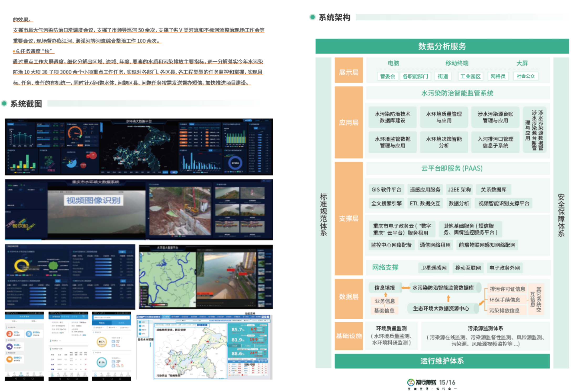Click the 业务信息 box
577x392 pixels.
click(385, 301)
